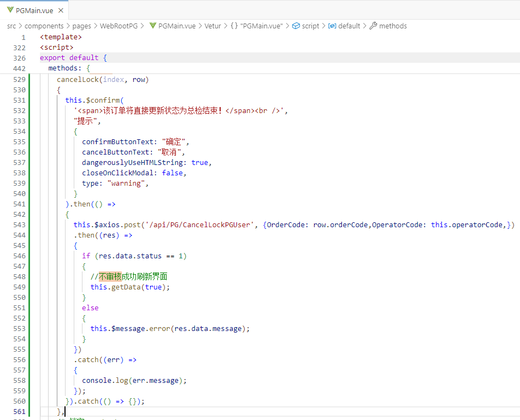The image size is (520, 420).
Task: Close the PGMain.vue tab
Action: pos(61,10)
